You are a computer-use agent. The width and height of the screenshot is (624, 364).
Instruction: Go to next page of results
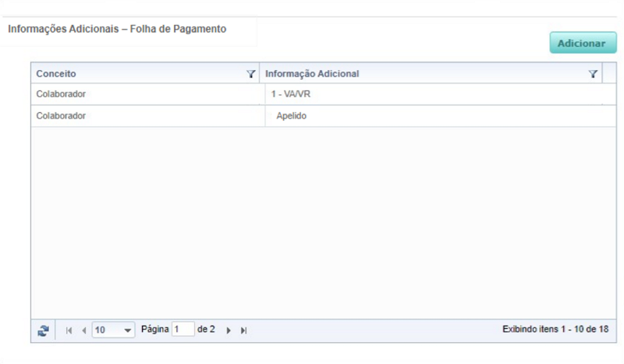tap(229, 330)
